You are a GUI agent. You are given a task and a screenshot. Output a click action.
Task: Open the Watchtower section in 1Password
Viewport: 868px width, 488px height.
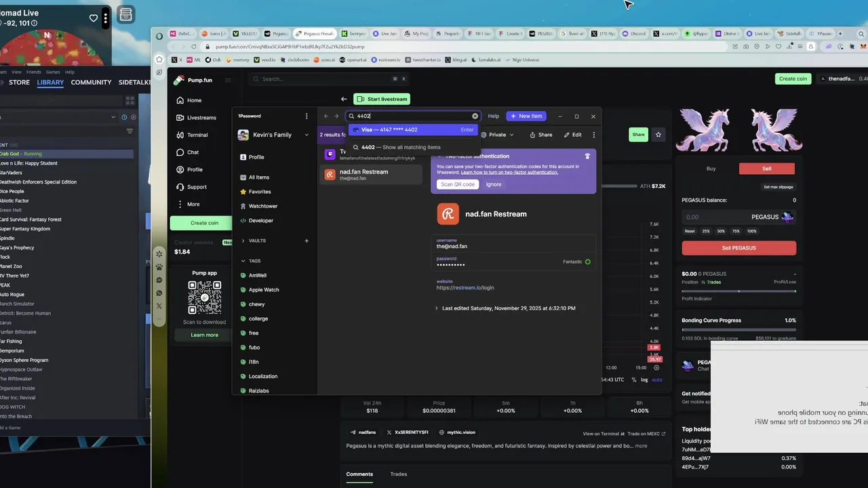click(263, 206)
